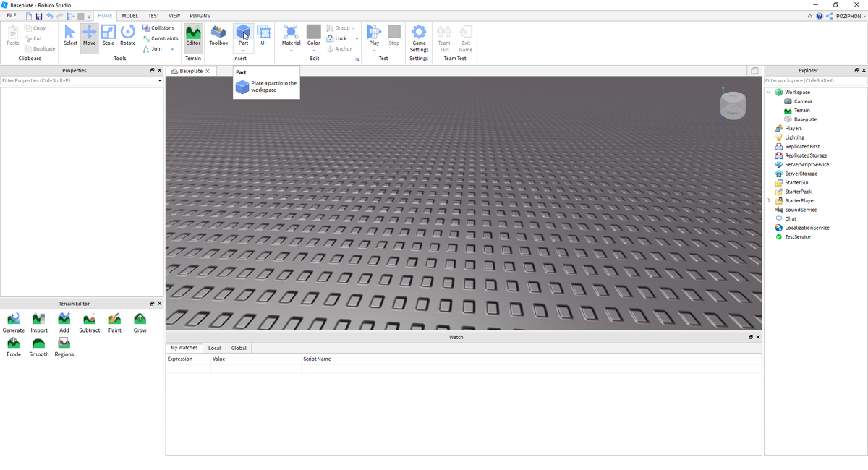This screenshot has height=470, width=868.
Task: Click the Import terrain tool
Action: coord(39,323)
